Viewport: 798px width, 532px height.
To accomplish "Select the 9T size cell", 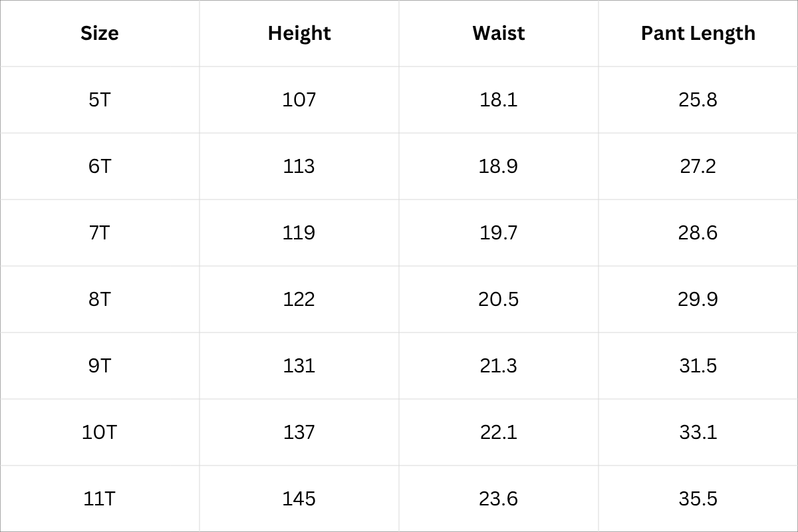I will pos(100,366).
